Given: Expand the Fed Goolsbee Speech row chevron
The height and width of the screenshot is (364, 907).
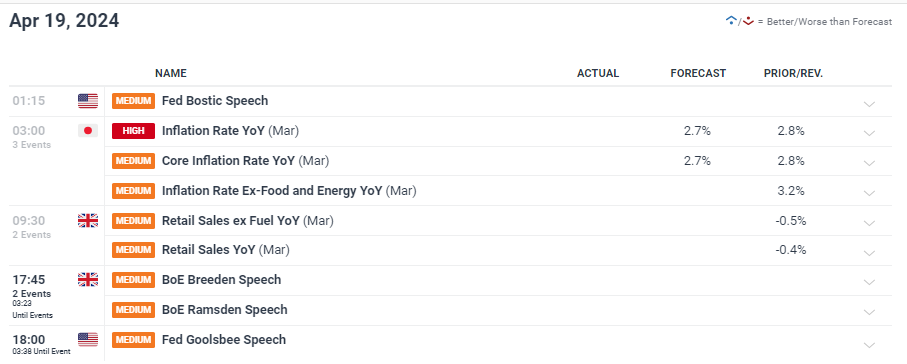Looking at the screenshot, I should pos(869,345).
